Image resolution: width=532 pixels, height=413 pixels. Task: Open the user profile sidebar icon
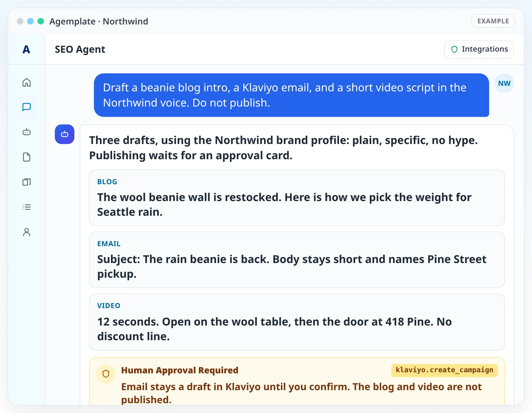point(27,232)
